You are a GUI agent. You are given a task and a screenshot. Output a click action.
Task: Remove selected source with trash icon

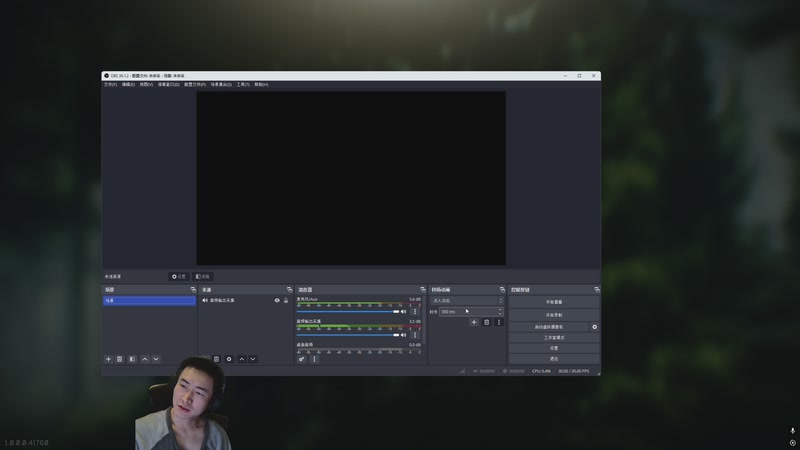click(216, 359)
